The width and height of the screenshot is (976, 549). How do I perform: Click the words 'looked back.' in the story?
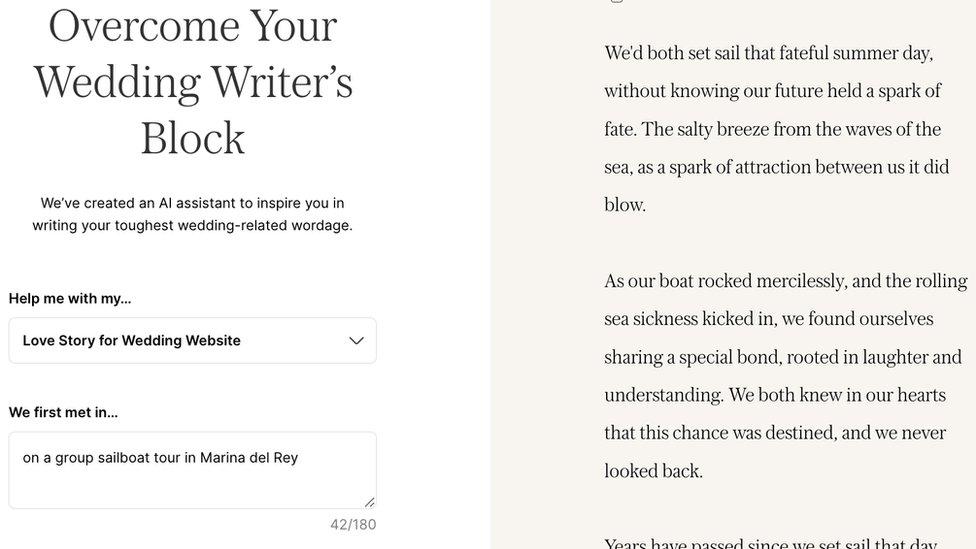653,471
